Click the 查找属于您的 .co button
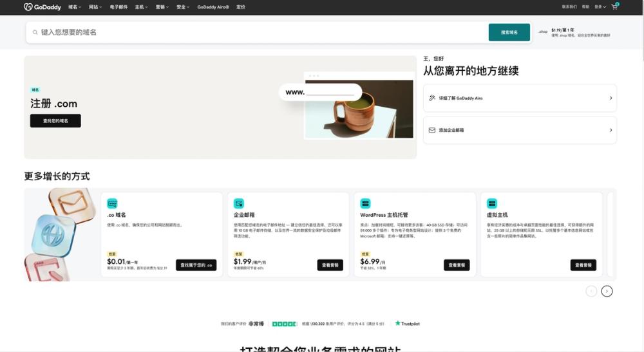This screenshot has width=644, height=352. (196, 265)
